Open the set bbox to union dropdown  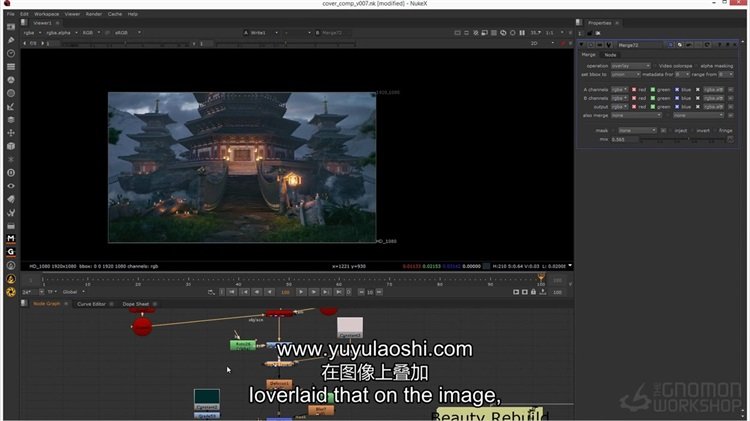626,75
